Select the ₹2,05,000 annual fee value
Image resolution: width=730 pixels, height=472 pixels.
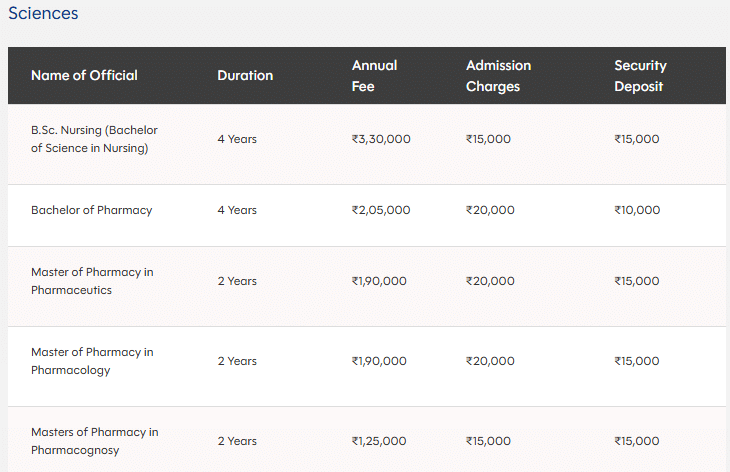pos(381,210)
